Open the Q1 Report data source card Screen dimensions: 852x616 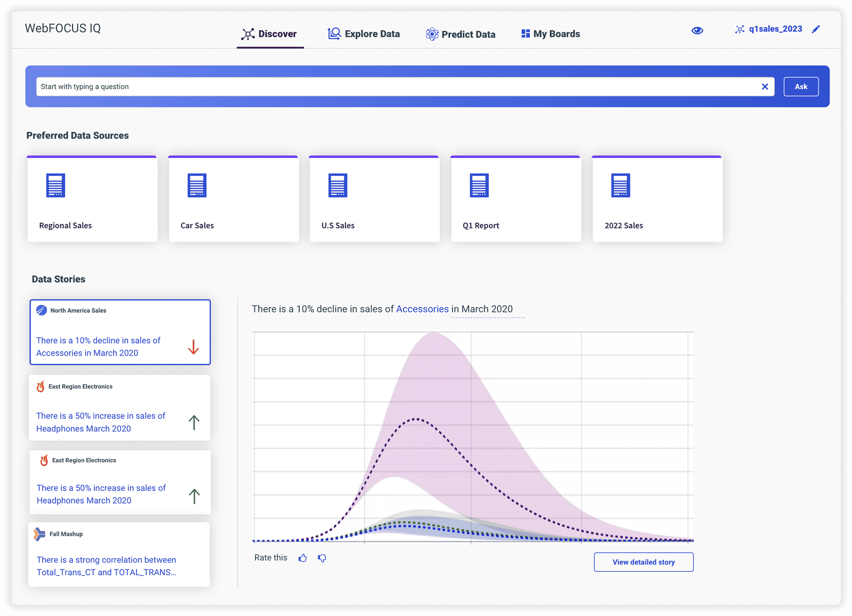[515, 199]
